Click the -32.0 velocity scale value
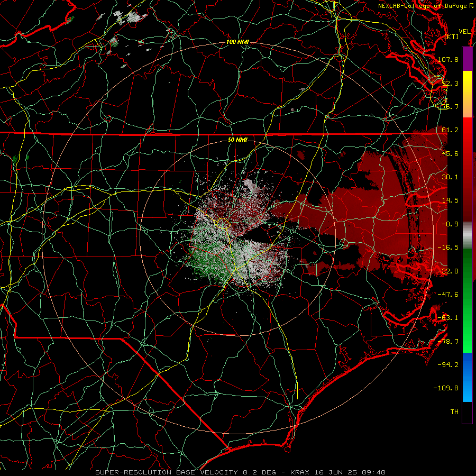476x476 pixels. [448, 271]
